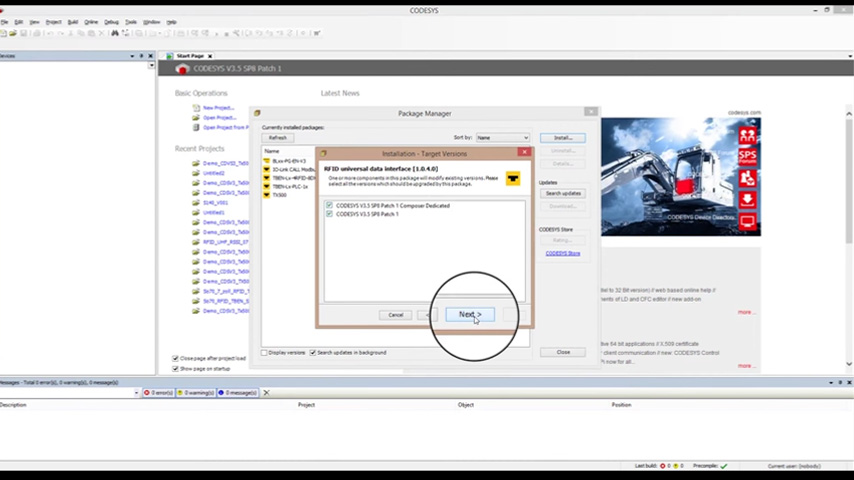Screen dimensions: 854x480
Task: Click the Open Project folder icon
Action: pos(195,118)
